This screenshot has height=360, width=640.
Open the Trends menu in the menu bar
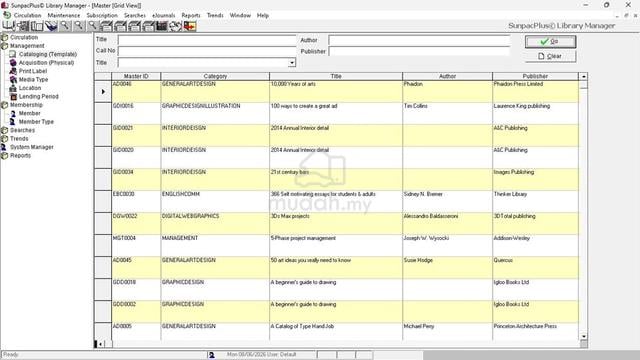pos(215,15)
